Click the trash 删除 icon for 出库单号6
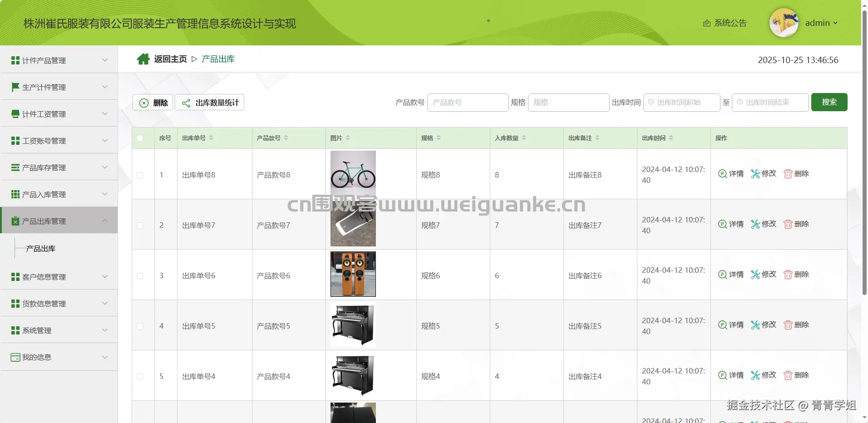This screenshot has height=423, width=868. [788, 274]
